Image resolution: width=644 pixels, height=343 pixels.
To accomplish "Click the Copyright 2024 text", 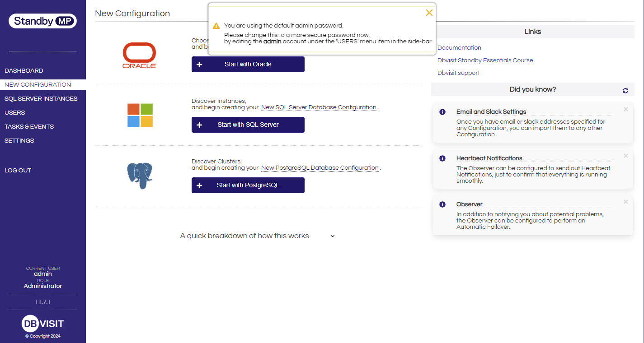I will pos(43,336).
